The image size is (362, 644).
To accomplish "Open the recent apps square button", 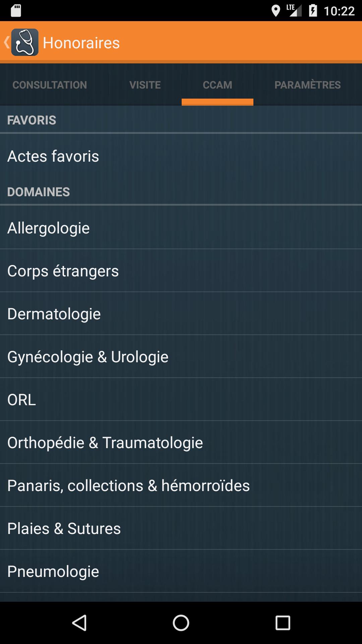I will [283, 623].
